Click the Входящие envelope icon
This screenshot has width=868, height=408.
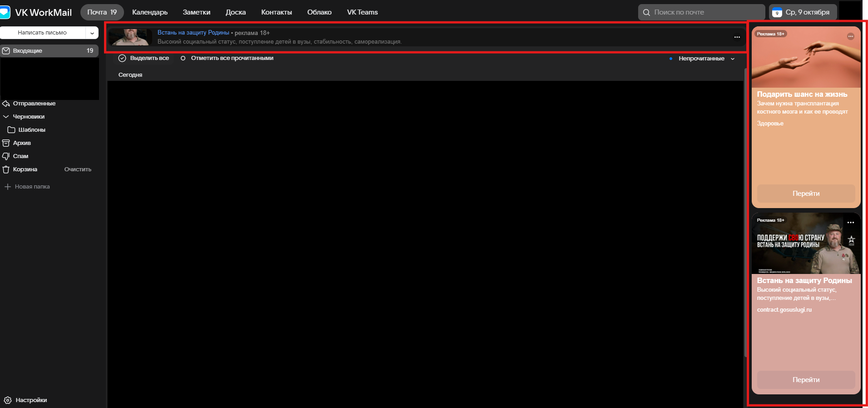6,50
